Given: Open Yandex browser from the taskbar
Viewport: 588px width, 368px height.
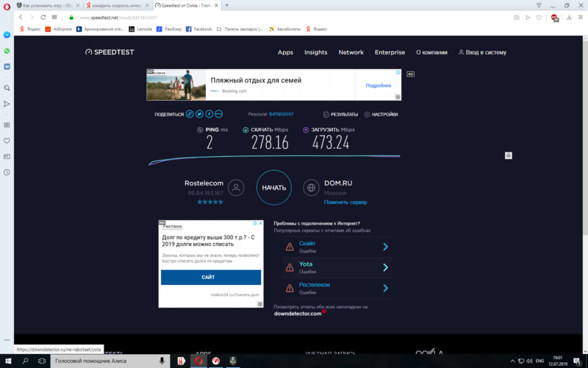Looking at the screenshot, I should 181,361.
